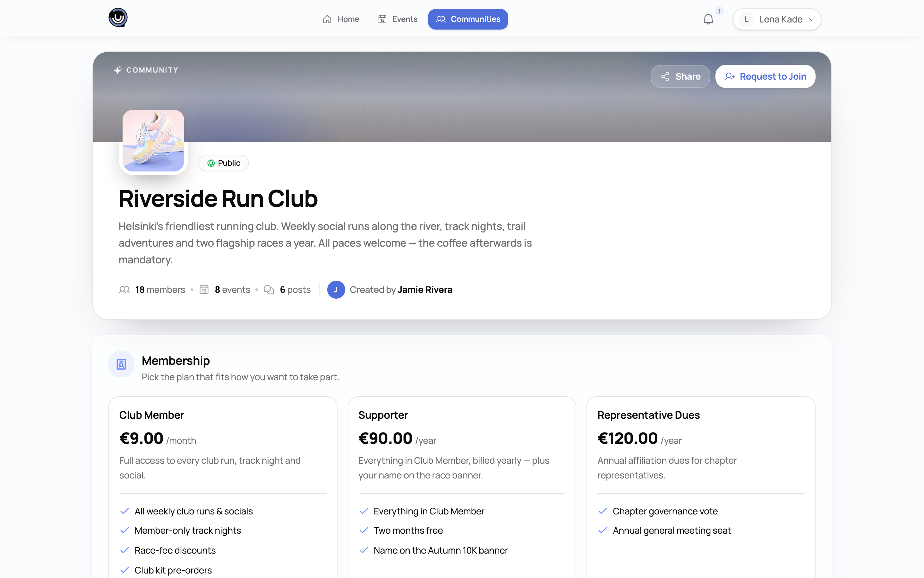This screenshot has width=924, height=578.
Task: Click "Annual affiliation dues" description text
Action: (x=667, y=468)
